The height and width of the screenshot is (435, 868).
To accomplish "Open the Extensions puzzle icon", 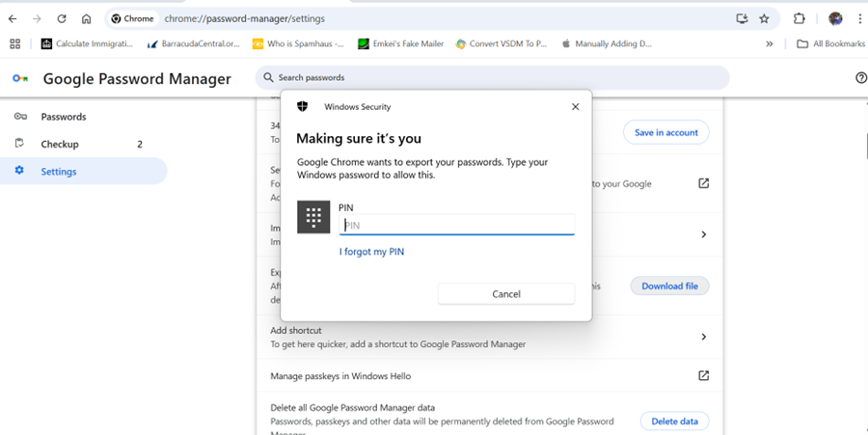I will (799, 18).
